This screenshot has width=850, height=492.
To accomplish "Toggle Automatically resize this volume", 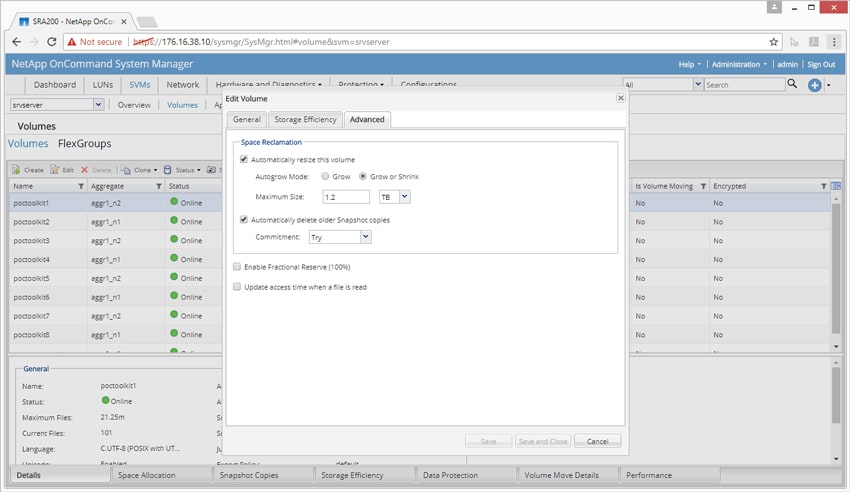I will click(244, 159).
